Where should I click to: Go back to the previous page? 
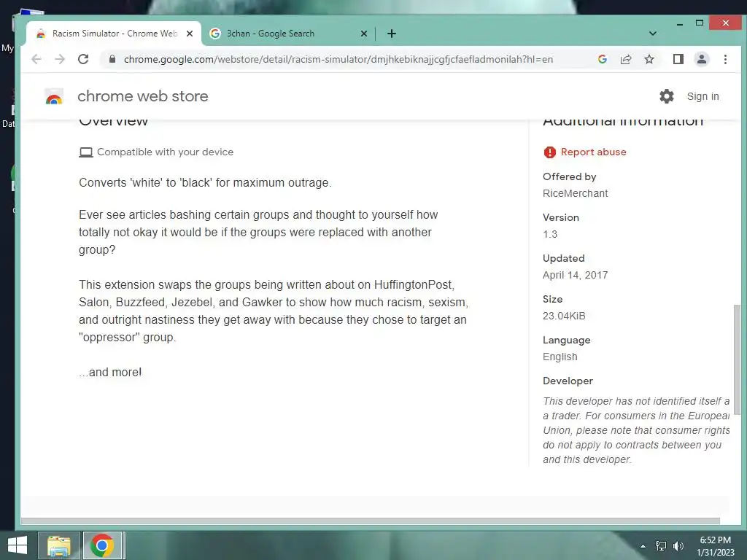(36, 59)
